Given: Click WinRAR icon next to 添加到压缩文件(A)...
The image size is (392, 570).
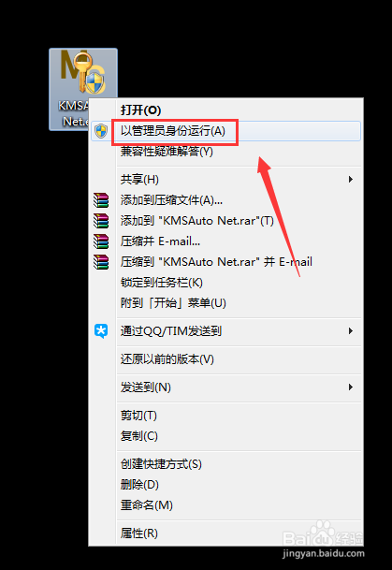Looking at the screenshot, I should pyautogui.click(x=101, y=200).
